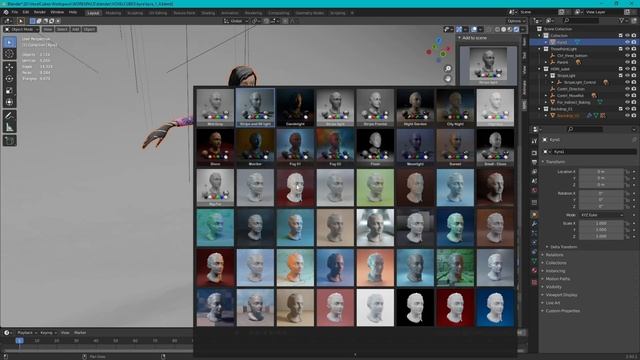
Task: Open the Global orientation dropdown
Action: point(236,21)
